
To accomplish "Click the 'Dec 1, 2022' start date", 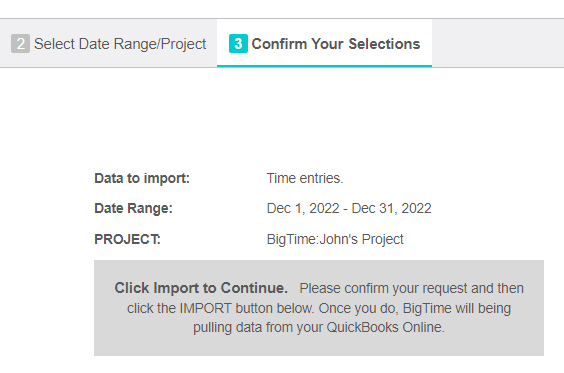I will [303, 209].
